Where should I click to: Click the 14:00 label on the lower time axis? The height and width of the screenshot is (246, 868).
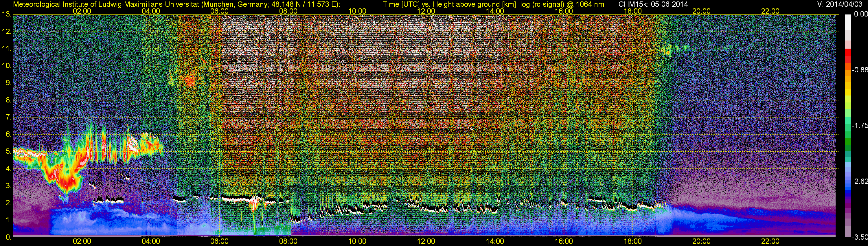(x=495, y=241)
